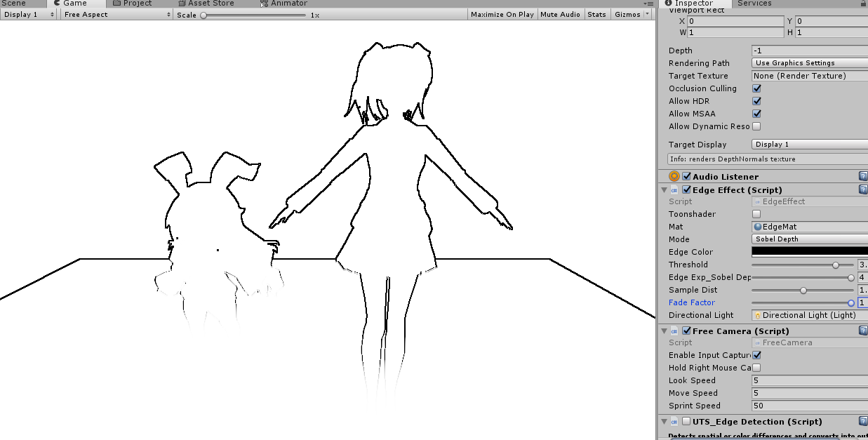The height and width of the screenshot is (440, 868).
Task: Open help for the Edge Effect component
Action: point(862,189)
